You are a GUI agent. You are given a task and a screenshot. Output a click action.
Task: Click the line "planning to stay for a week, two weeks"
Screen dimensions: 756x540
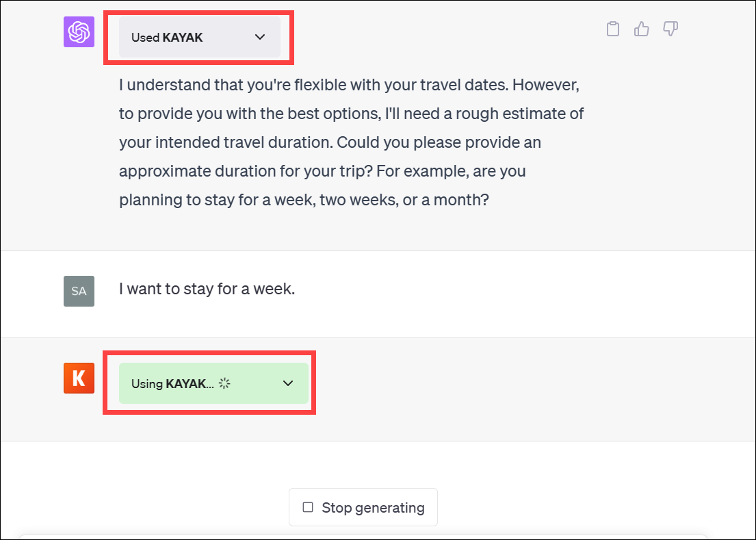click(304, 201)
